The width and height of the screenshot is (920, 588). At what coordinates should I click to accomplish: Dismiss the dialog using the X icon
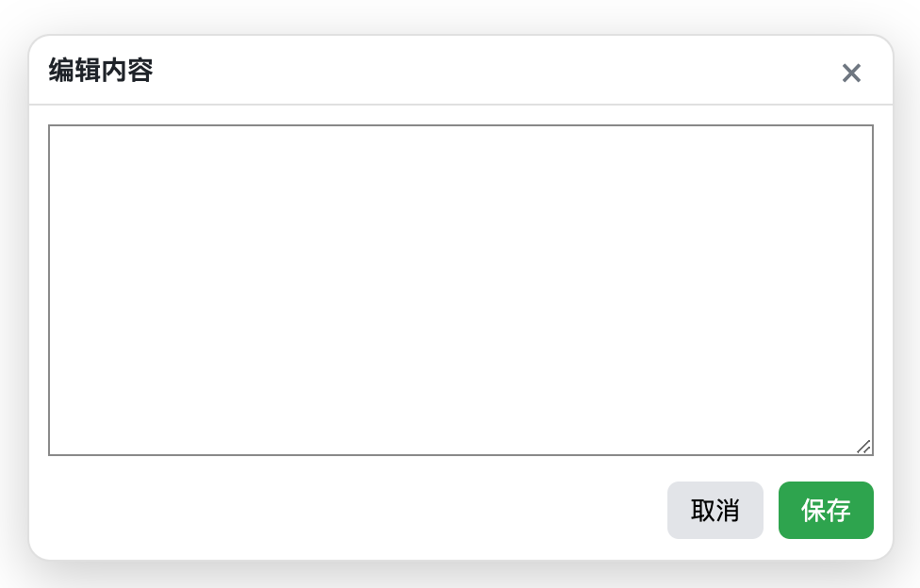click(851, 73)
